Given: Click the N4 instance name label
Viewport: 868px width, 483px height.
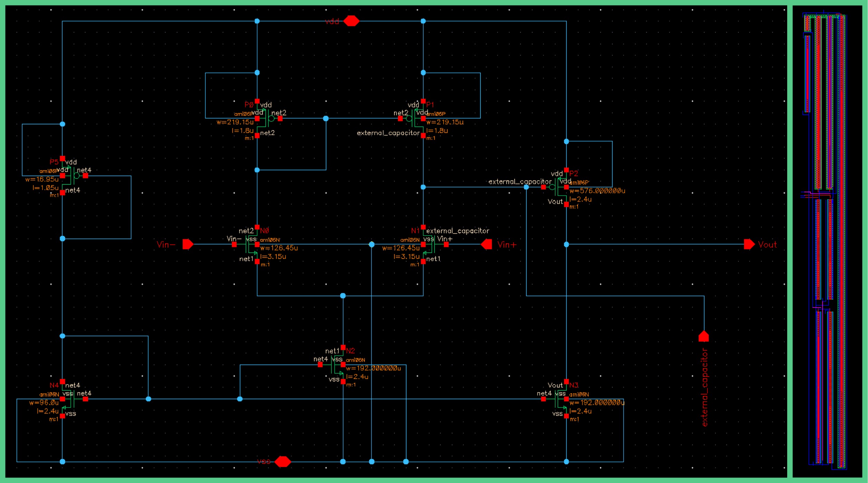Looking at the screenshot, I should [54, 385].
